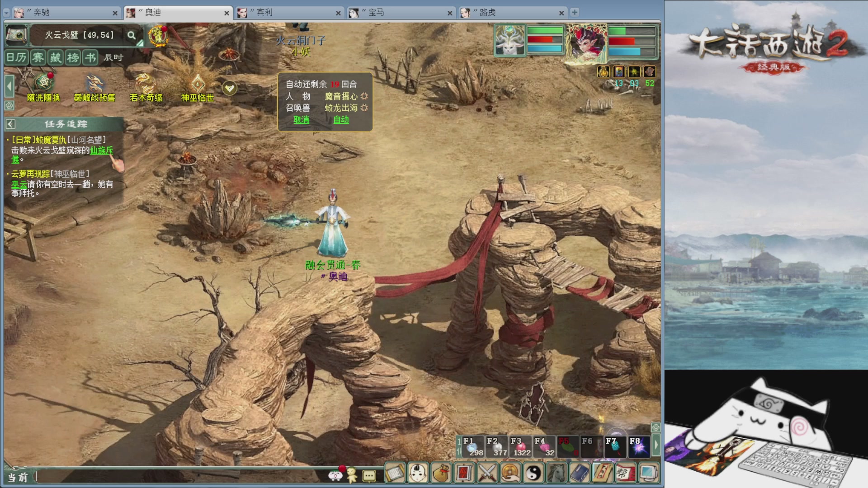Click 取消 to cancel auto battle
This screenshot has height=488, width=868.
(302, 120)
